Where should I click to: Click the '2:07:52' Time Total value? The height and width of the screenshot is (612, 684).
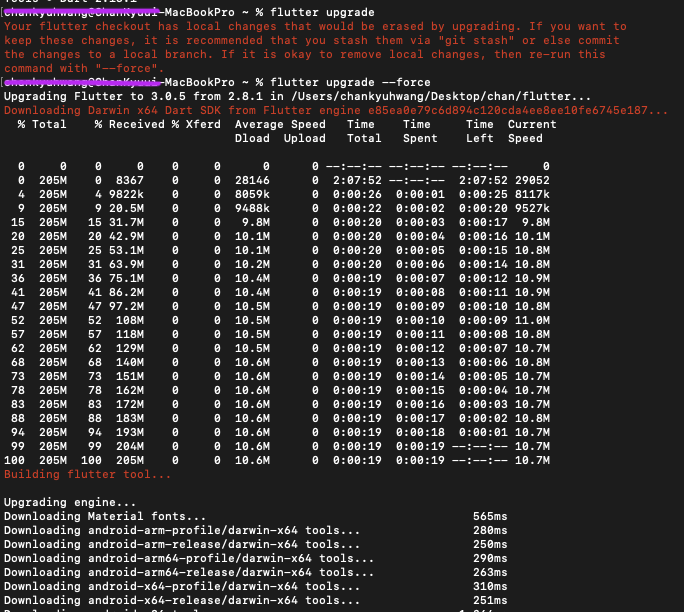(x=357, y=180)
